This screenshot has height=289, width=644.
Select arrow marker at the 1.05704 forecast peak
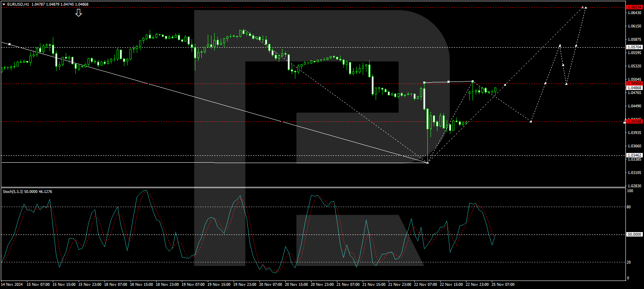560,45
